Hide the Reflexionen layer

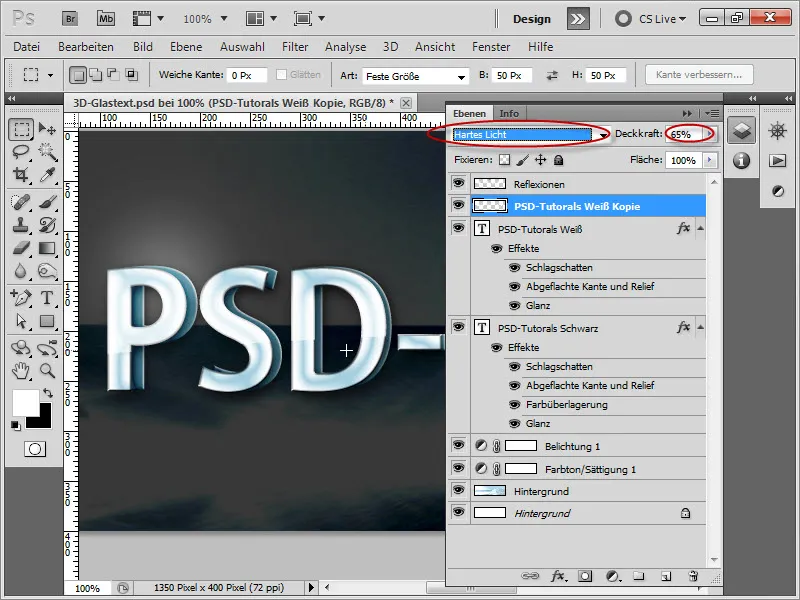click(x=459, y=183)
